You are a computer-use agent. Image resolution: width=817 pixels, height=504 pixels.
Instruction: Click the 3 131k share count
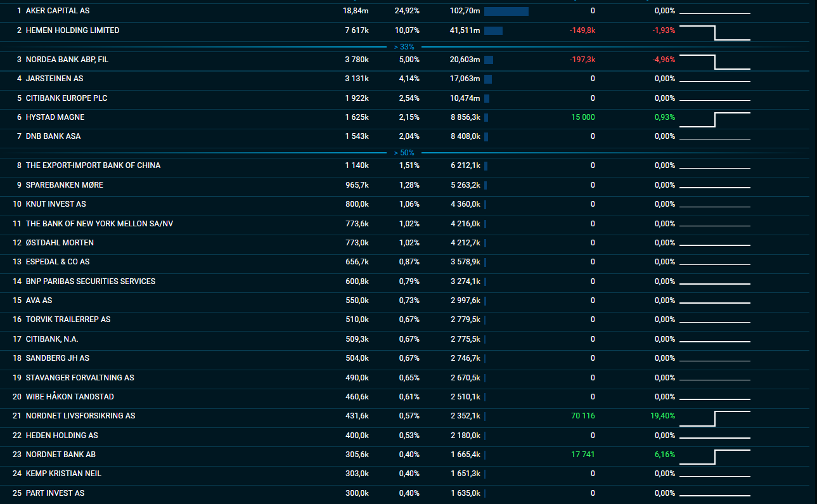(357, 79)
